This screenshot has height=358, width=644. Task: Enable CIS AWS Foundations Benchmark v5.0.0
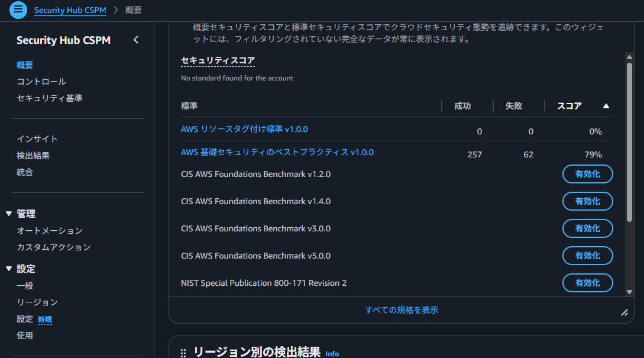tap(587, 256)
